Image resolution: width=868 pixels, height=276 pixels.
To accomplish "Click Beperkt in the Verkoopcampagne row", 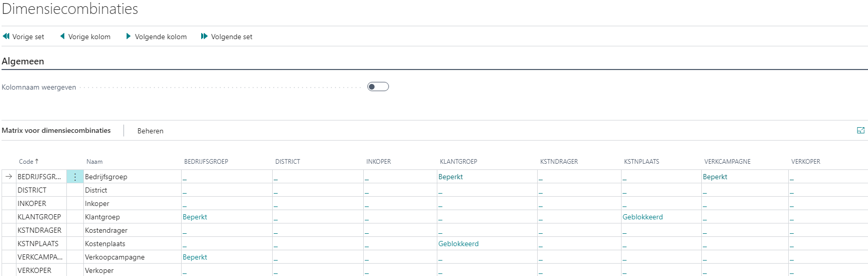I will click(195, 257).
